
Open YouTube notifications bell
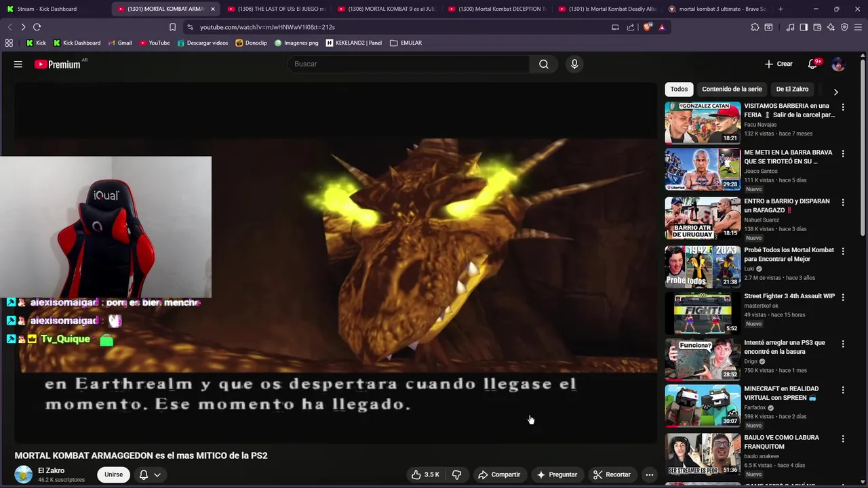[812, 64]
